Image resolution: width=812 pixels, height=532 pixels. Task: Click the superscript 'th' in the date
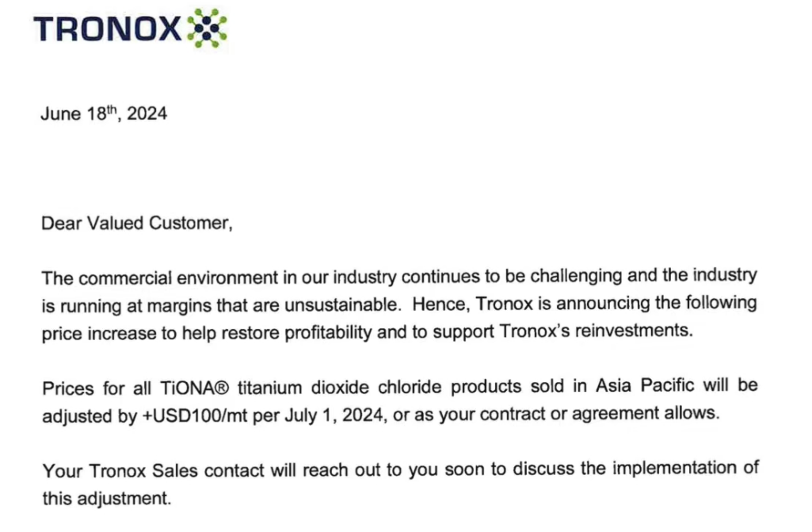point(112,109)
